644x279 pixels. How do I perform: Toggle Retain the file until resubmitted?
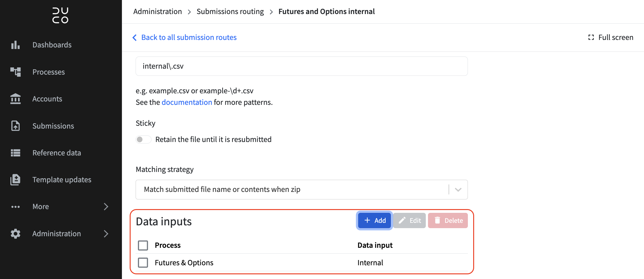pyautogui.click(x=143, y=139)
